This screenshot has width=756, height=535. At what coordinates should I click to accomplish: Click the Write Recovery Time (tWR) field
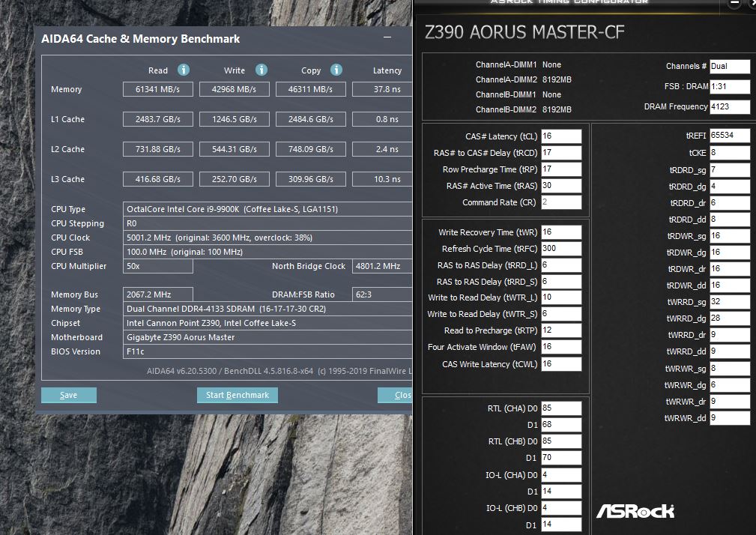tap(561, 232)
